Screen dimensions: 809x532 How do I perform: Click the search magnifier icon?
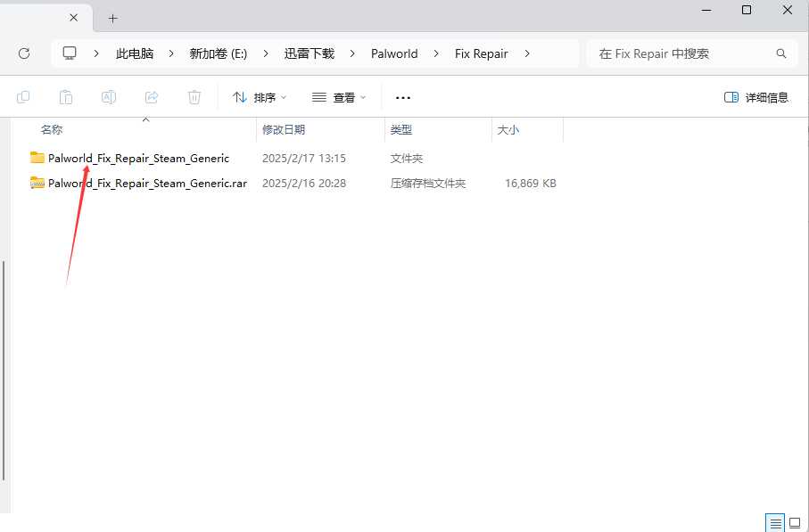pos(781,53)
